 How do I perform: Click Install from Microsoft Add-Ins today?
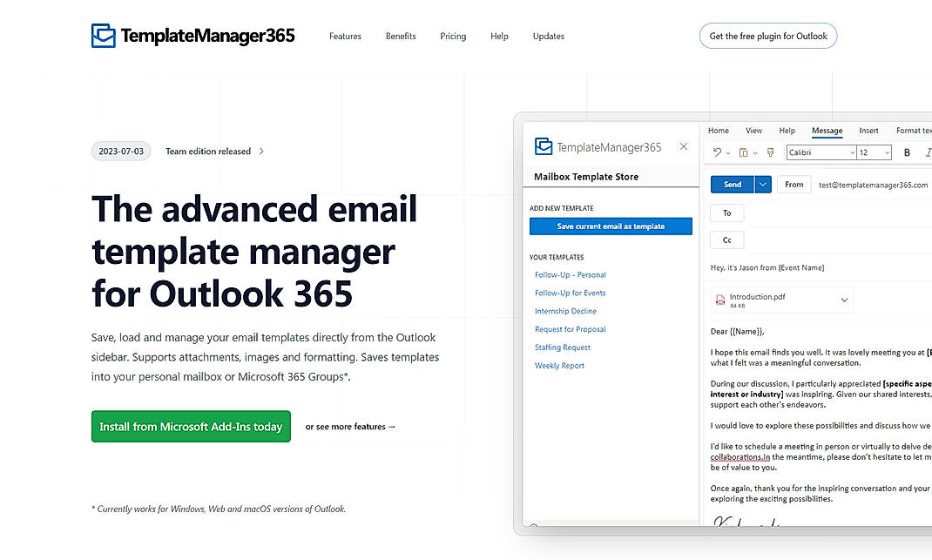[x=191, y=426]
